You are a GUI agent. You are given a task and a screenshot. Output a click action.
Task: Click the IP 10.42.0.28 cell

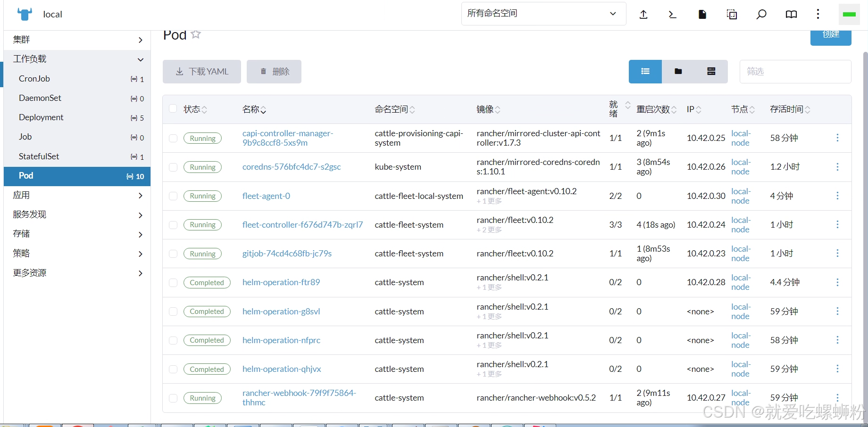pos(706,282)
